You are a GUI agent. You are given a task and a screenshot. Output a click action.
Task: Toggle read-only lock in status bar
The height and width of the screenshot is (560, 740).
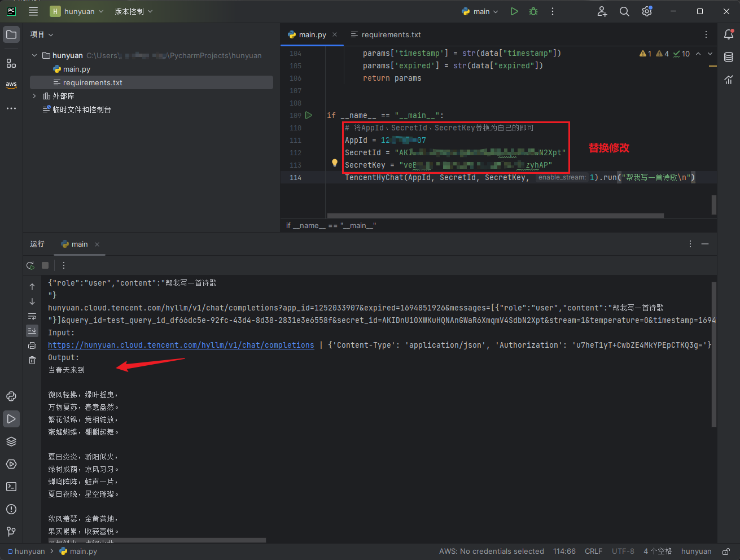pos(726,551)
